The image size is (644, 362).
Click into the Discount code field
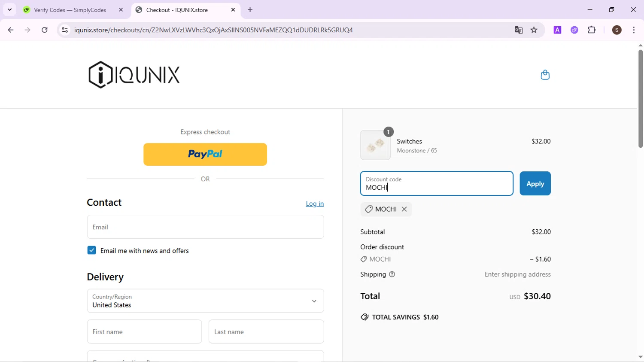point(437,184)
